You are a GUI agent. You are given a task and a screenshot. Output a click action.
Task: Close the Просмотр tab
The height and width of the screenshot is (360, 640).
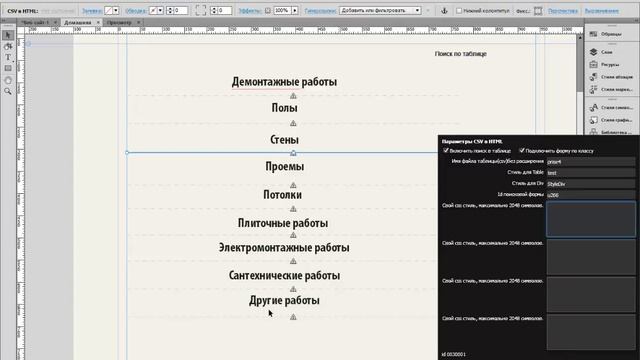(139, 22)
